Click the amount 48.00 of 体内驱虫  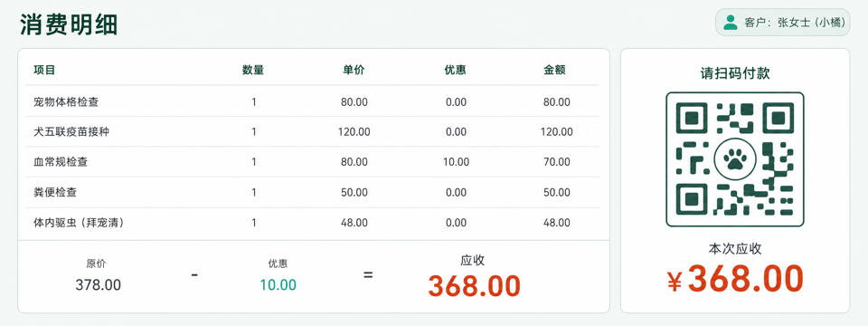tap(556, 223)
